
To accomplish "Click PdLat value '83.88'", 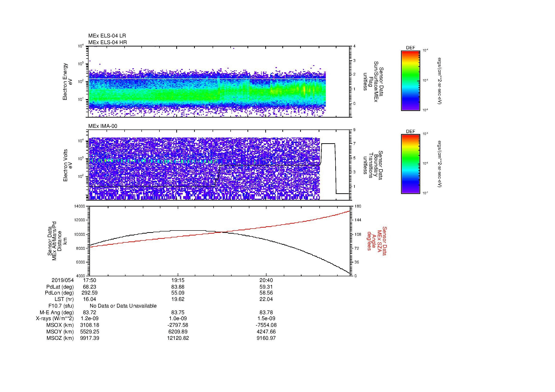I will coord(178,287).
